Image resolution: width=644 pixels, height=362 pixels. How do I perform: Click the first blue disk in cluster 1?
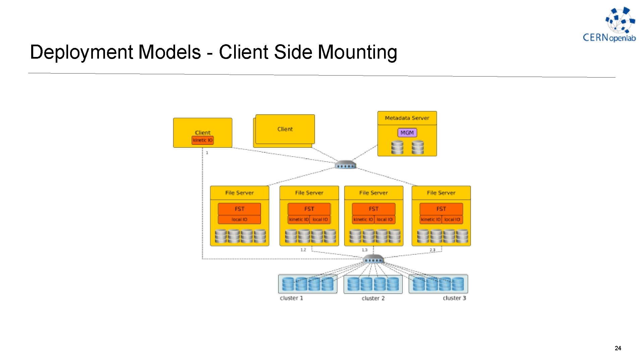pos(288,284)
